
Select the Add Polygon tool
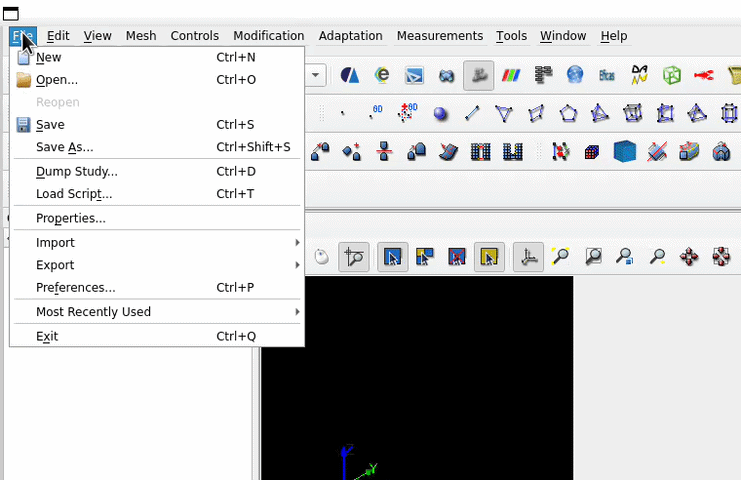pos(568,113)
